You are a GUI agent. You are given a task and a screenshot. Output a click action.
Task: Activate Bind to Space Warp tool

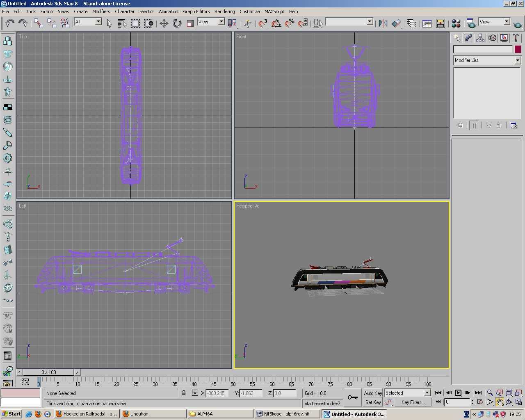[x=65, y=23]
